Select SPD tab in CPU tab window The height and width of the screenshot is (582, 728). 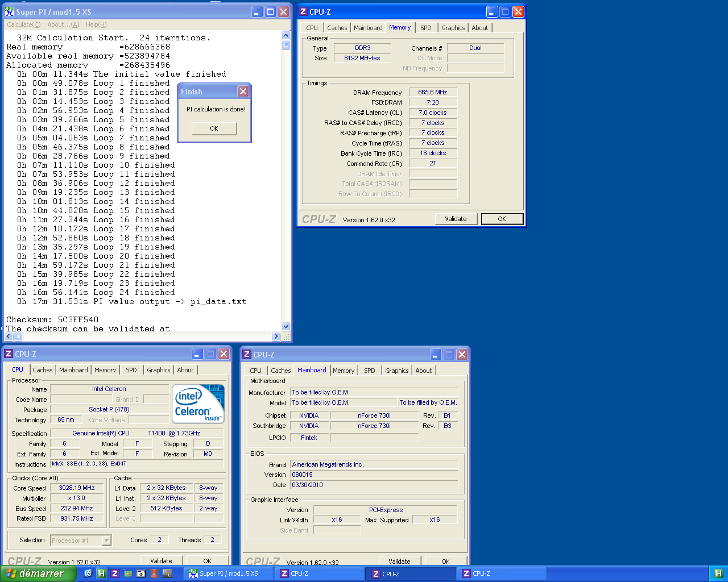point(131,370)
